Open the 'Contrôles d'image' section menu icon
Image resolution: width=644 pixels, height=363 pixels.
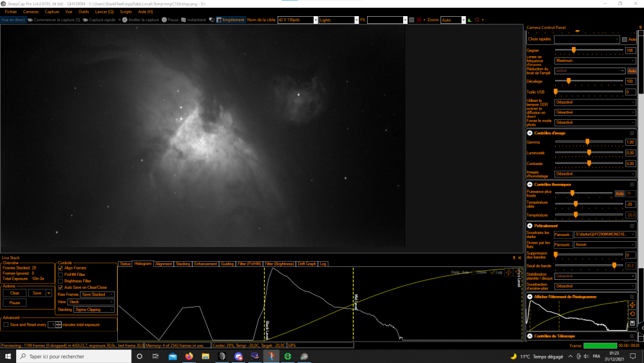[x=632, y=133]
